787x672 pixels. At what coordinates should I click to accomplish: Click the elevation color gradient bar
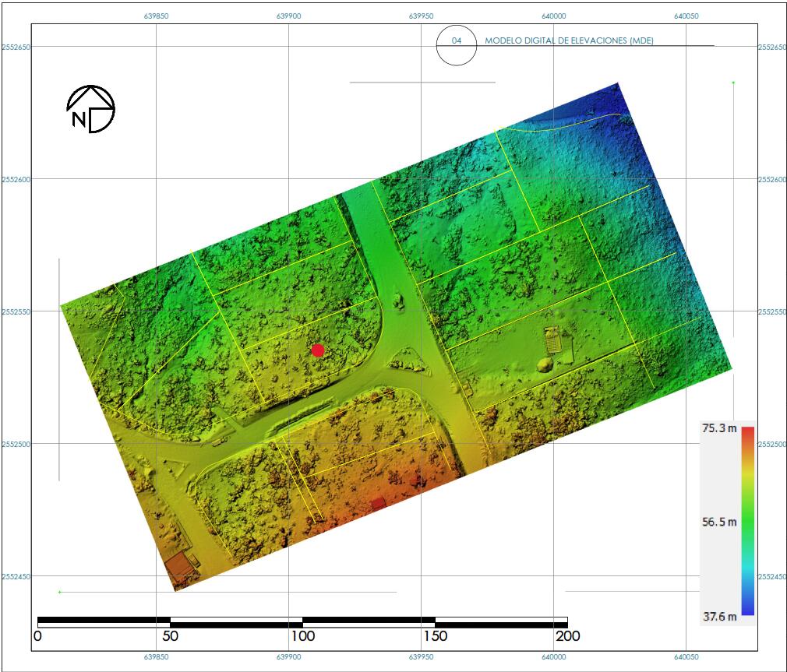tap(747, 521)
